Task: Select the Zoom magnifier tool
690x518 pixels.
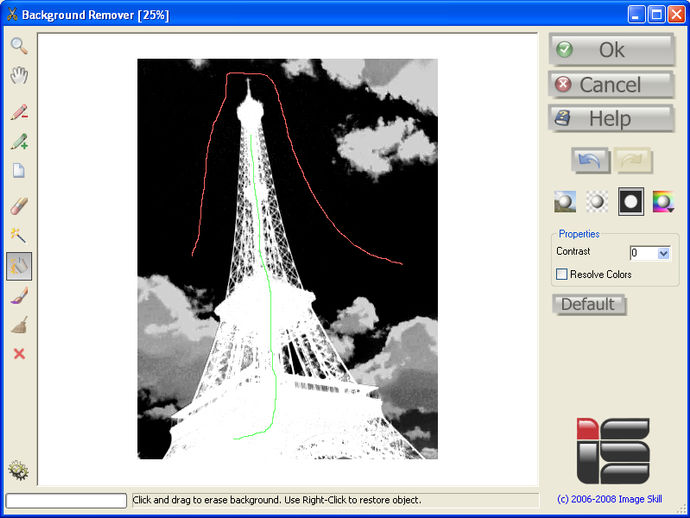Action: tap(19, 46)
